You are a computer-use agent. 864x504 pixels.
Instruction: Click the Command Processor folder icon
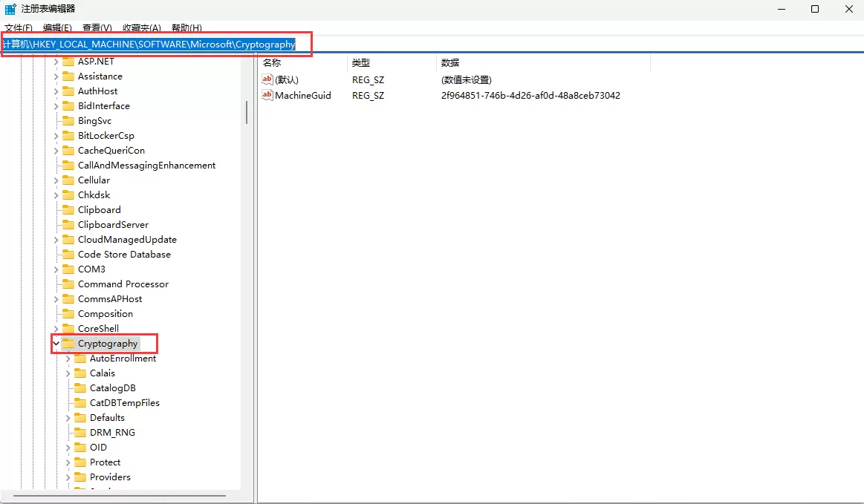point(68,284)
